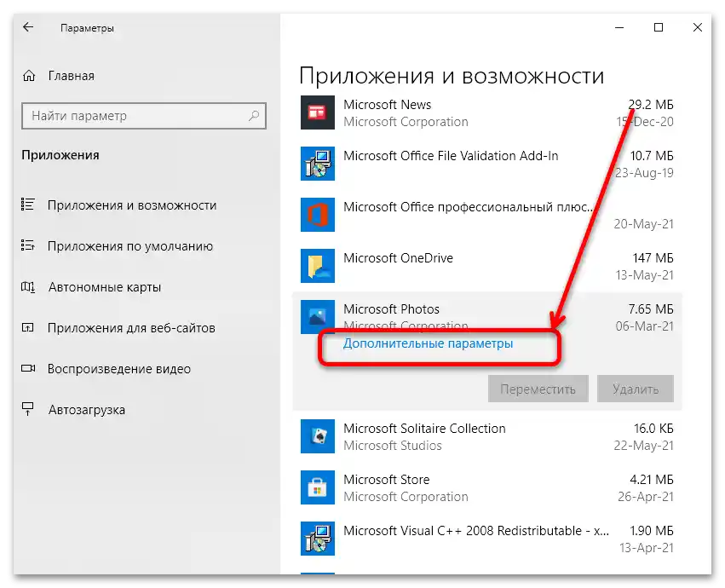Close the Параметры window

pyautogui.click(x=698, y=28)
